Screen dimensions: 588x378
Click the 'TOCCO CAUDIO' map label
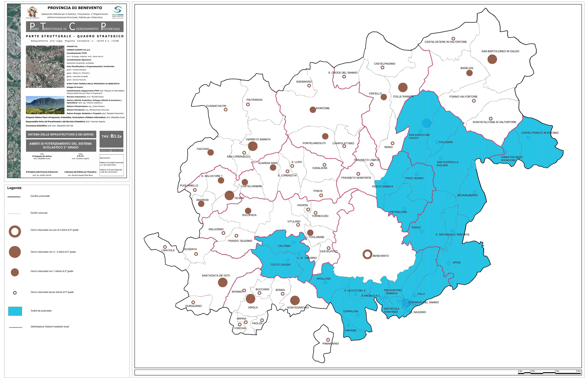coord(280,265)
